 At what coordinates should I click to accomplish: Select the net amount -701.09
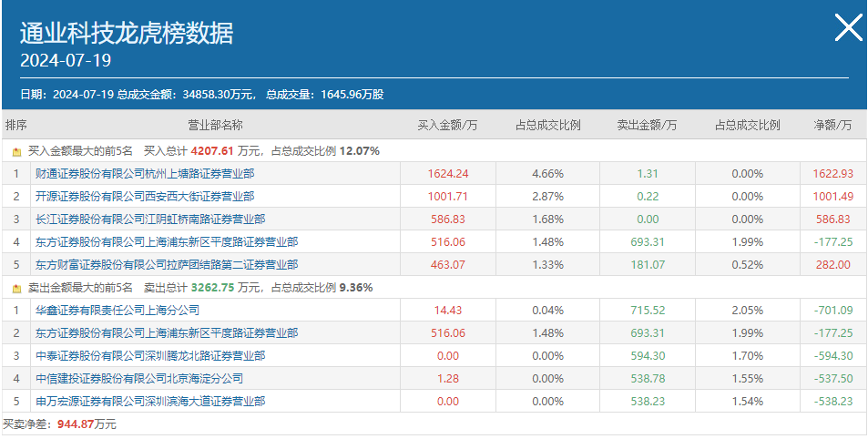(x=833, y=310)
